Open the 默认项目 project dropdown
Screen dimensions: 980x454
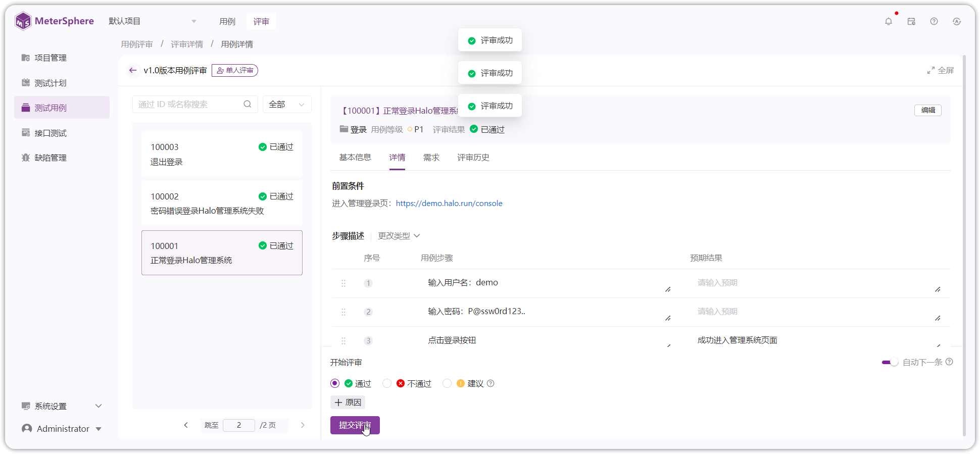153,21
